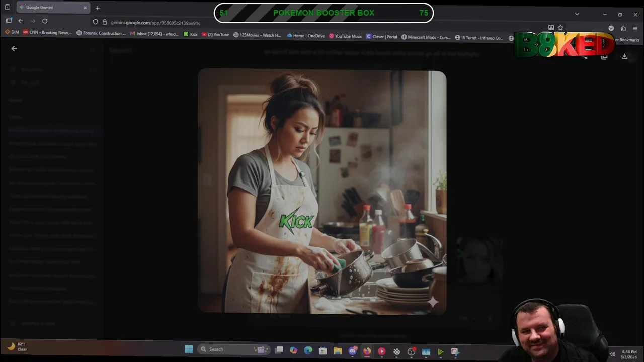Open the clock showing 8:38 PM
The image size is (644, 362).
coord(629,354)
